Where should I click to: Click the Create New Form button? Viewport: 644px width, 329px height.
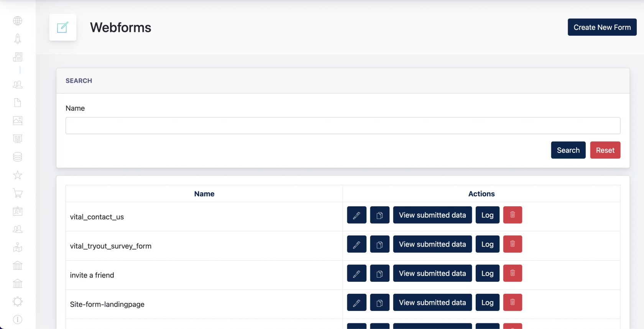pyautogui.click(x=602, y=27)
